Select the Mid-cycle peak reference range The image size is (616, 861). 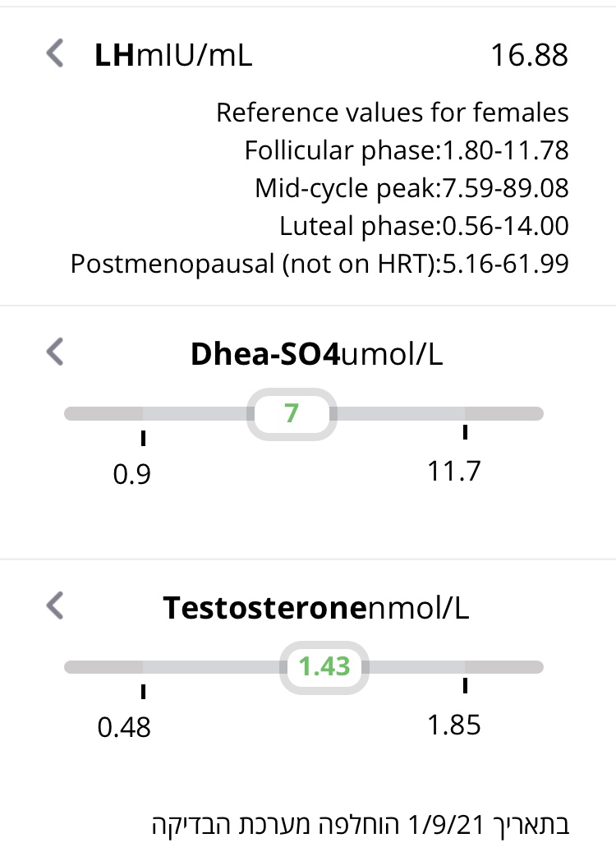411,189
